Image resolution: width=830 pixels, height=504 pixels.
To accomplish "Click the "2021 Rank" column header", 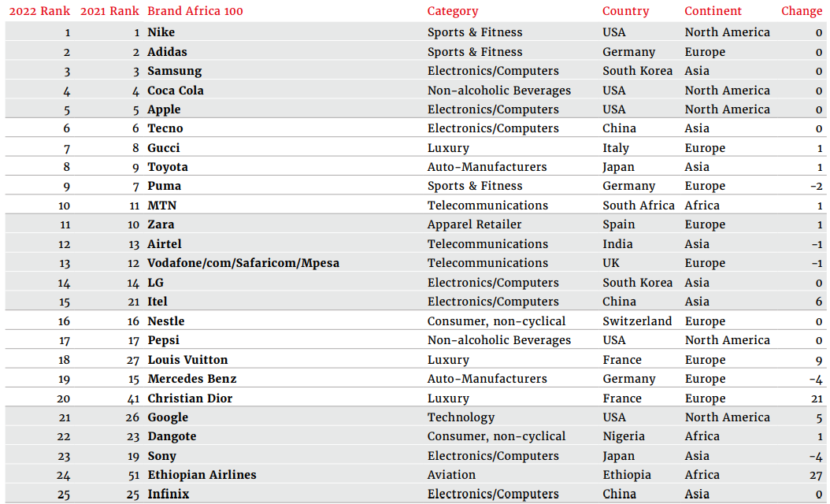I will click(110, 11).
